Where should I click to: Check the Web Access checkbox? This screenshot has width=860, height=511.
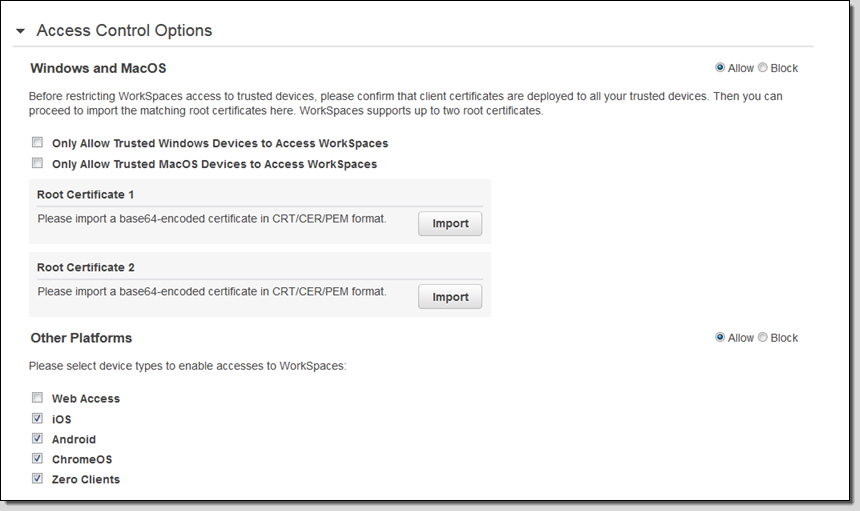click(x=38, y=398)
